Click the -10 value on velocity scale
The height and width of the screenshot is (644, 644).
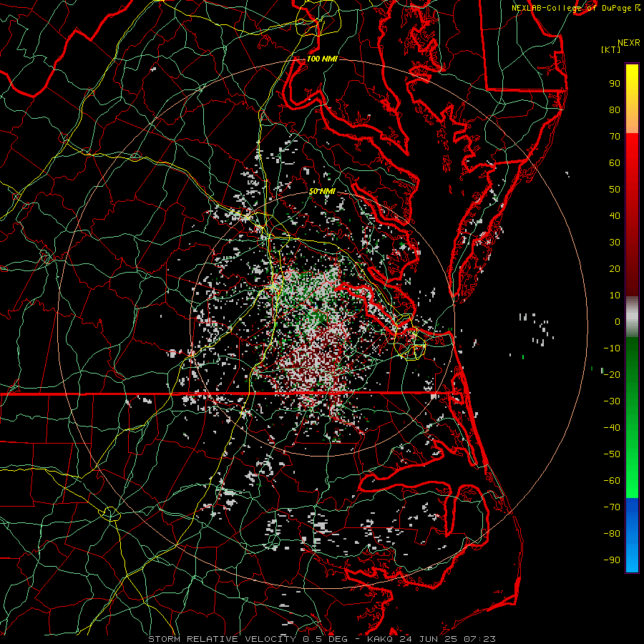click(x=612, y=348)
